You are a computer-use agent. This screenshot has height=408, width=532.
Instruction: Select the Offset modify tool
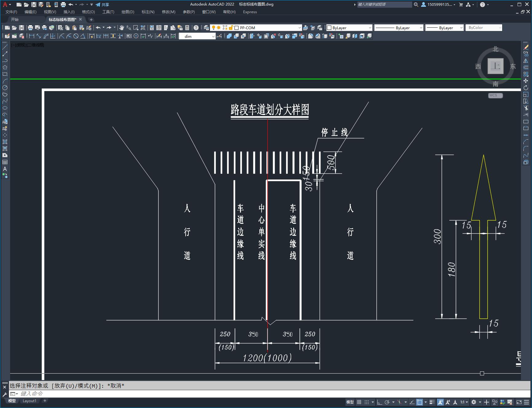click(x=526, y=67)
